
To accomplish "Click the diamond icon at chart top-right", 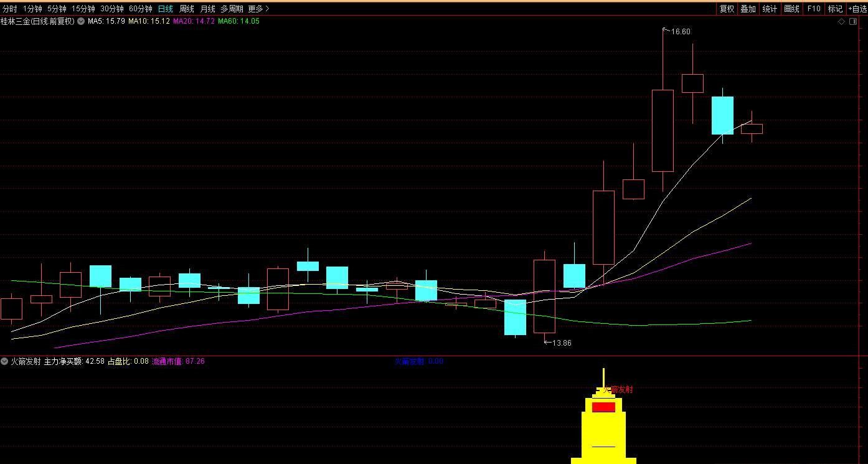I will tap(841, 21).
